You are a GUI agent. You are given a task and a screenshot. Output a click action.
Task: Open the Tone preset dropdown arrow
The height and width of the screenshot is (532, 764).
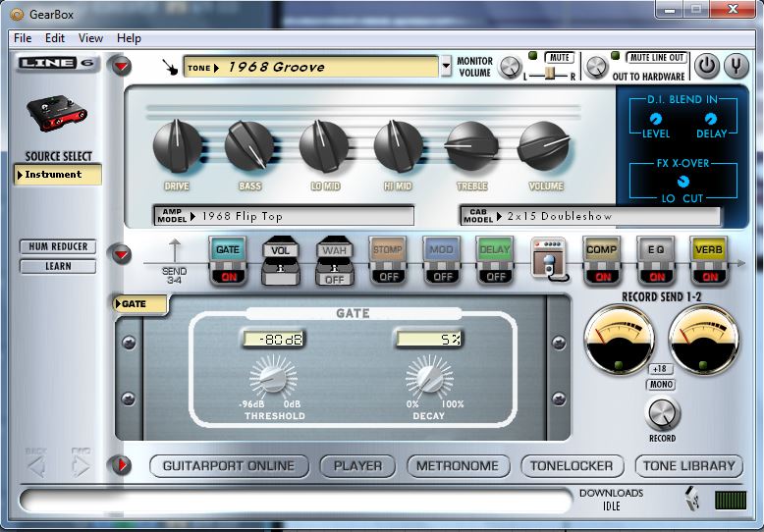446,67
